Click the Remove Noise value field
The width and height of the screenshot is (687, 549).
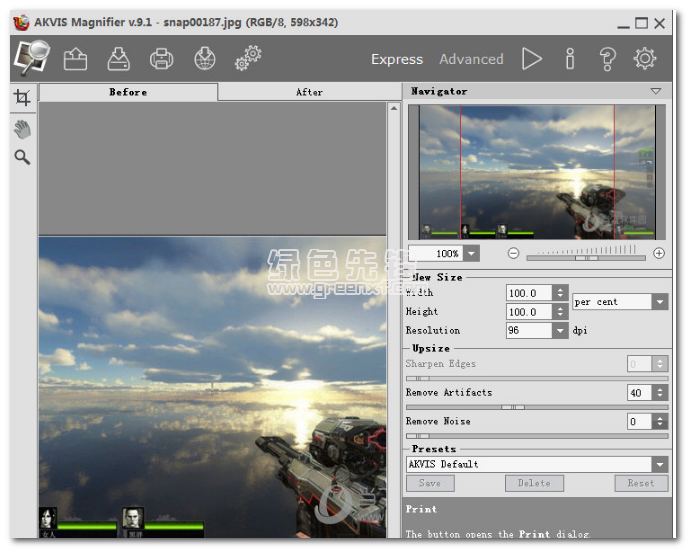pos(639,421)
